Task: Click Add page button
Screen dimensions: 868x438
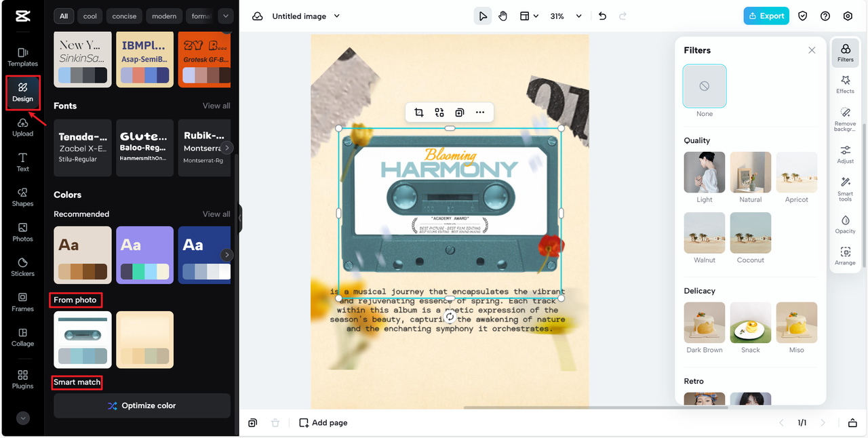Action: (x=323, y=422)
